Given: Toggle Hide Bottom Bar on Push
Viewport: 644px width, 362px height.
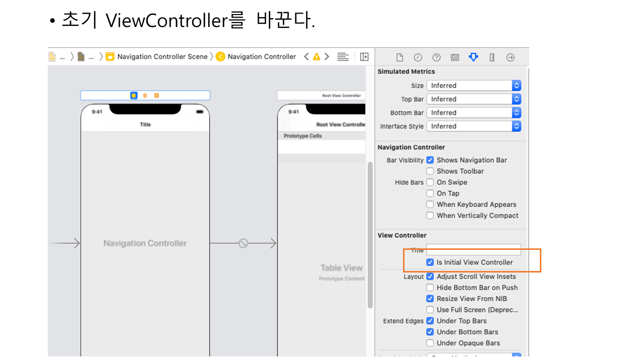Looking at the screenshot, I should [x=430, y=288].
